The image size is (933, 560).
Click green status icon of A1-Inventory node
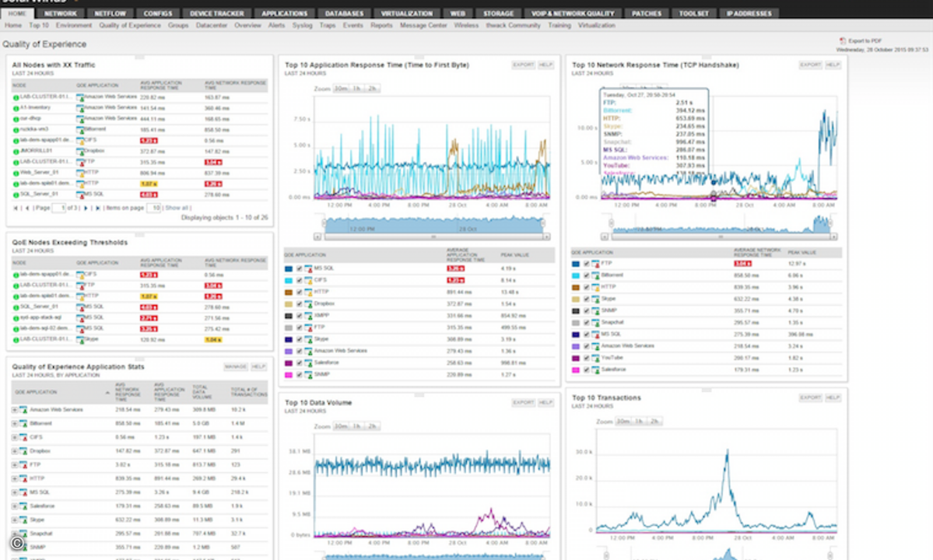[x=16, y=108]
